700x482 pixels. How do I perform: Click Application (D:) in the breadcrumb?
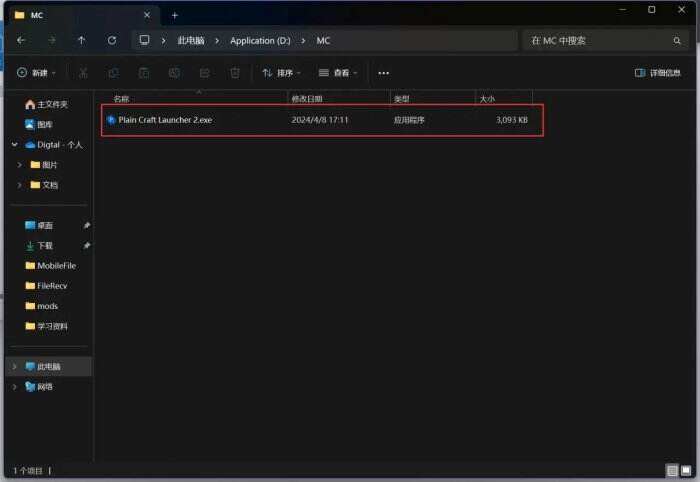[260, 41]
